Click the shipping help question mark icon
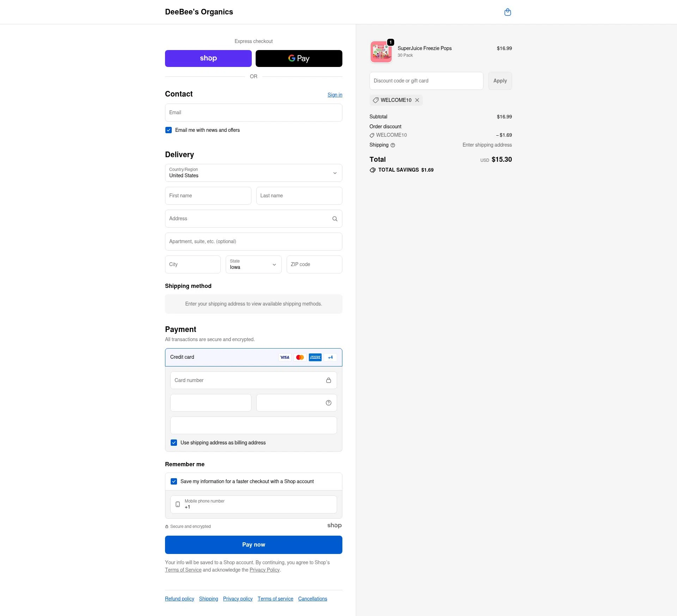 (393, 145)
